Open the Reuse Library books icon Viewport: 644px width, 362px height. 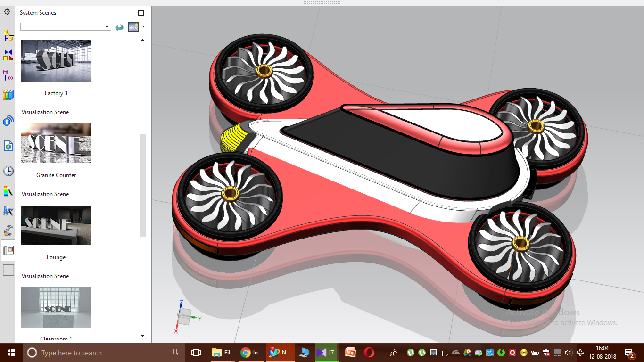point(8,95)
